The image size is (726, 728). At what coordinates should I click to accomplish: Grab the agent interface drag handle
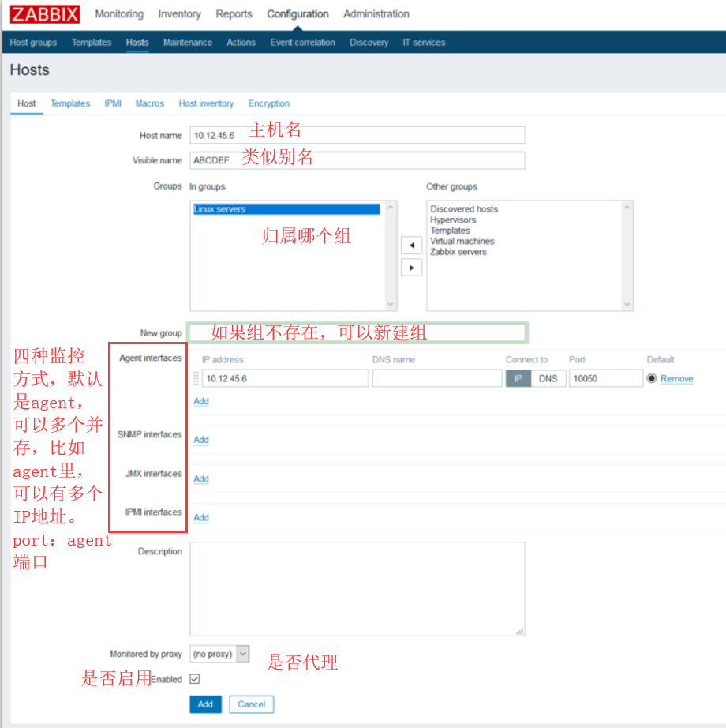click(x=196, y=378)
